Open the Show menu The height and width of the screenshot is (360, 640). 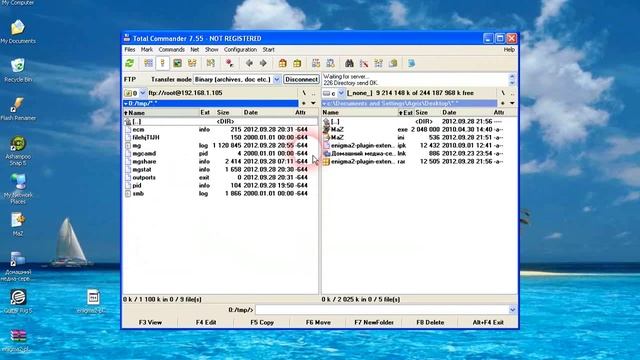coord(211,49)
